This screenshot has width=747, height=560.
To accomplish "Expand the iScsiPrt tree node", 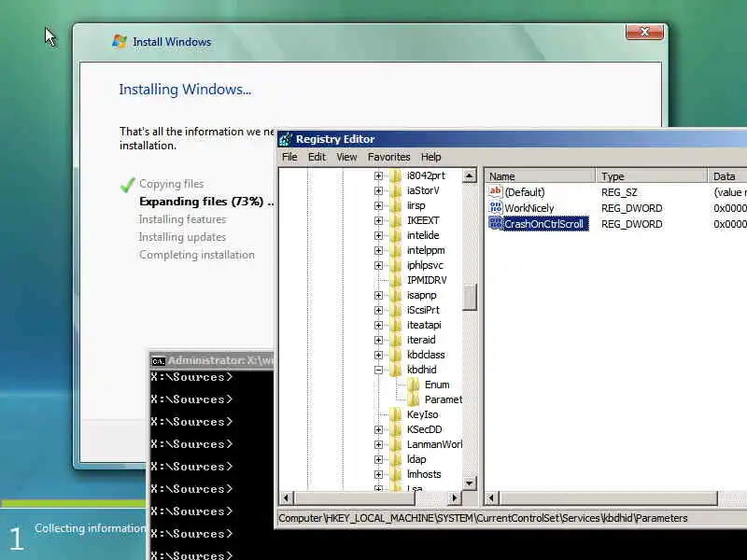I will (x=379, y=310).
